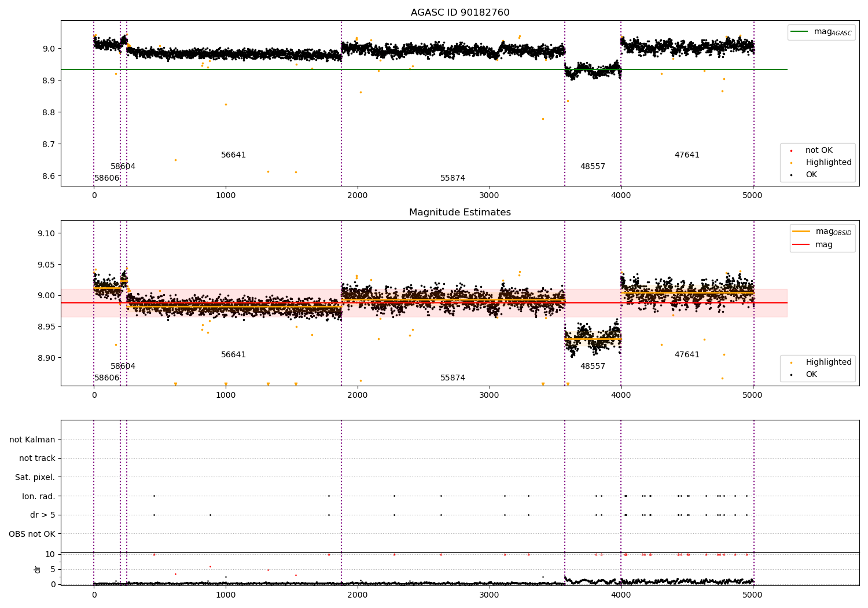868x608 pixels.
Task: Click obsid label 58606 in top plot
Action: (x=106, y=178)
